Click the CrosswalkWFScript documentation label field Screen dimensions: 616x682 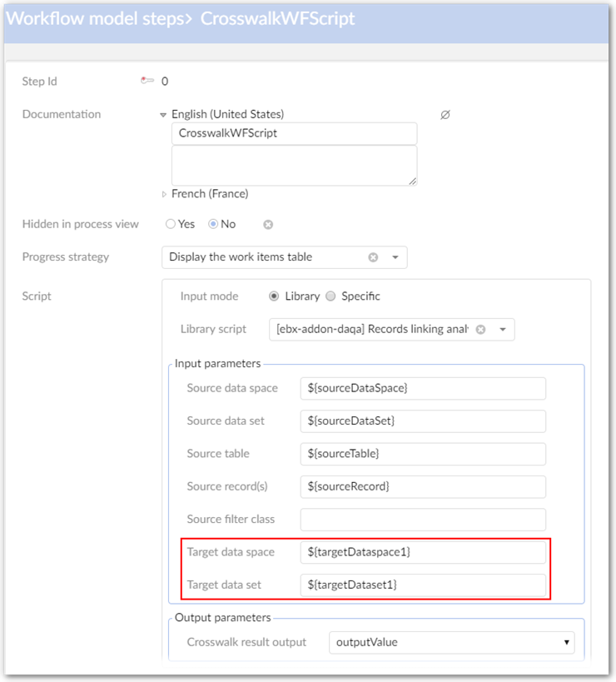point(294,133)
